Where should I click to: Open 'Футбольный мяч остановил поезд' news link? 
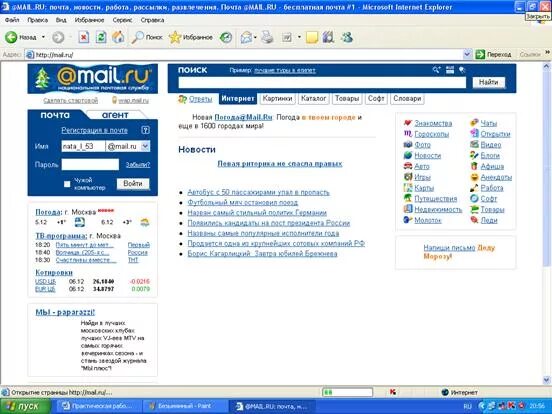(x=243, y=202)
